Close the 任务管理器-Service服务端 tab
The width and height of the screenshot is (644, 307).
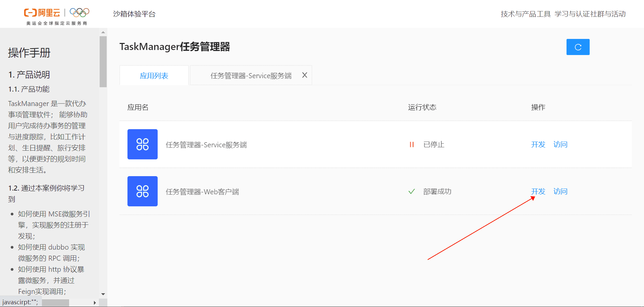[x=305, y=75]
